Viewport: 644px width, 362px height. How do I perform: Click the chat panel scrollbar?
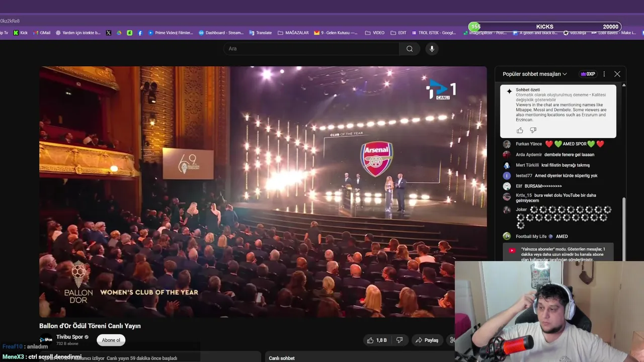pyautogui.click(x=624, y=229)
